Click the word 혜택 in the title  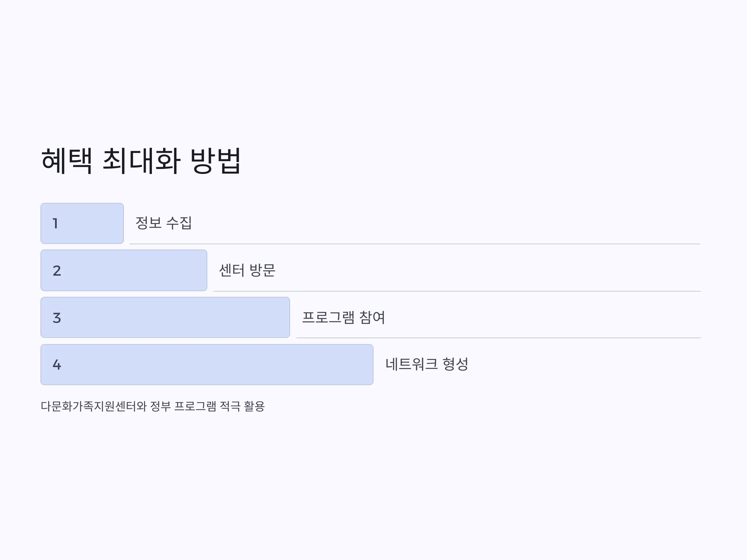click(x=67, y=161)
